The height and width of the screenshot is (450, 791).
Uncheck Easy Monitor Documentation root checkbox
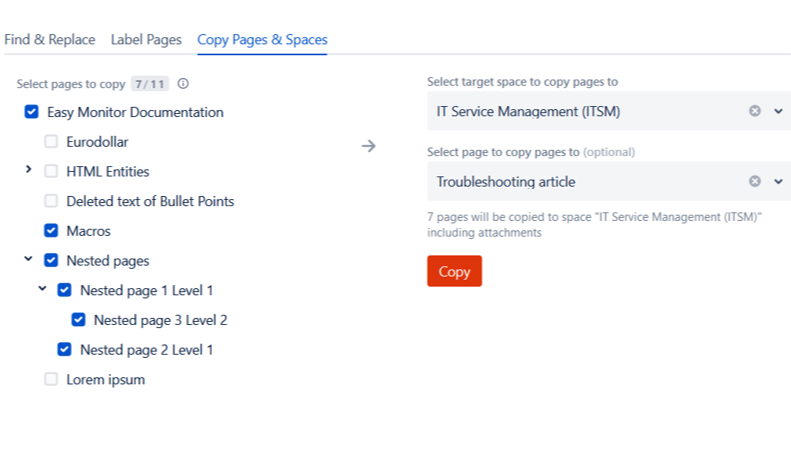(31, 112)
